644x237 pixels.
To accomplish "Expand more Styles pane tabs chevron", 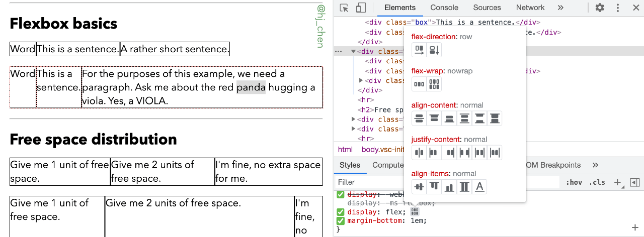I will click(x=595, y=165).
